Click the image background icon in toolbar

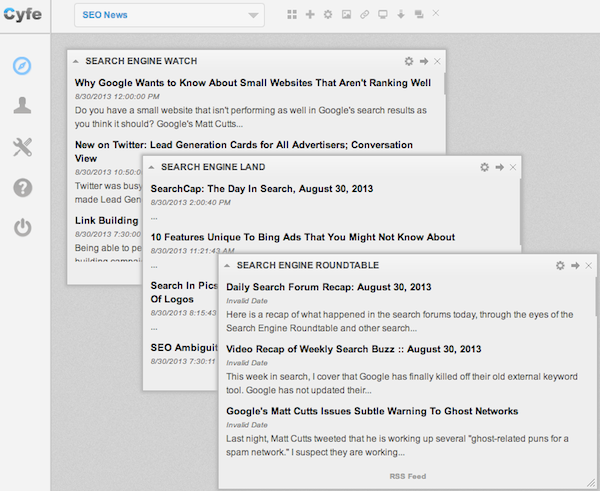pyautogui.click(x=346, y=15)
